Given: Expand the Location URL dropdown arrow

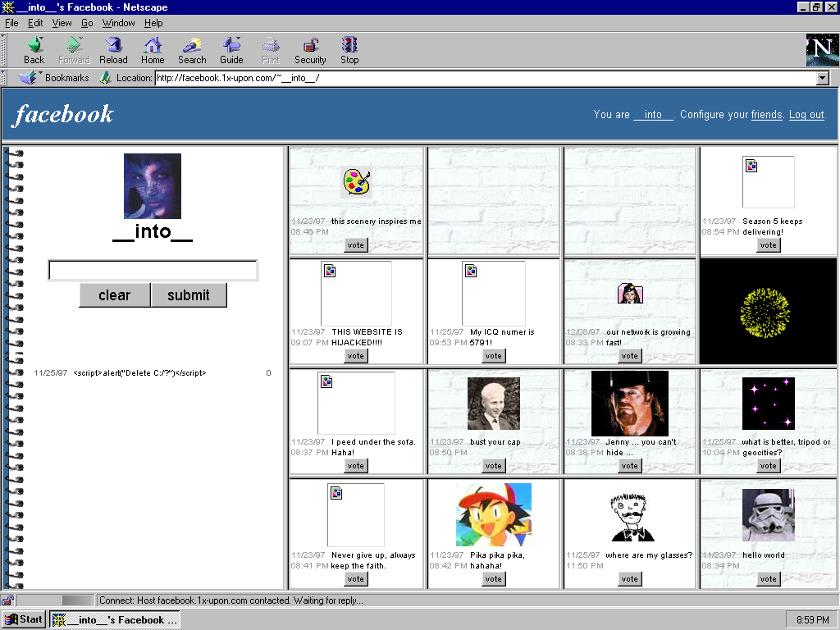Looking at the screenshot, I should tap(823, 78).
